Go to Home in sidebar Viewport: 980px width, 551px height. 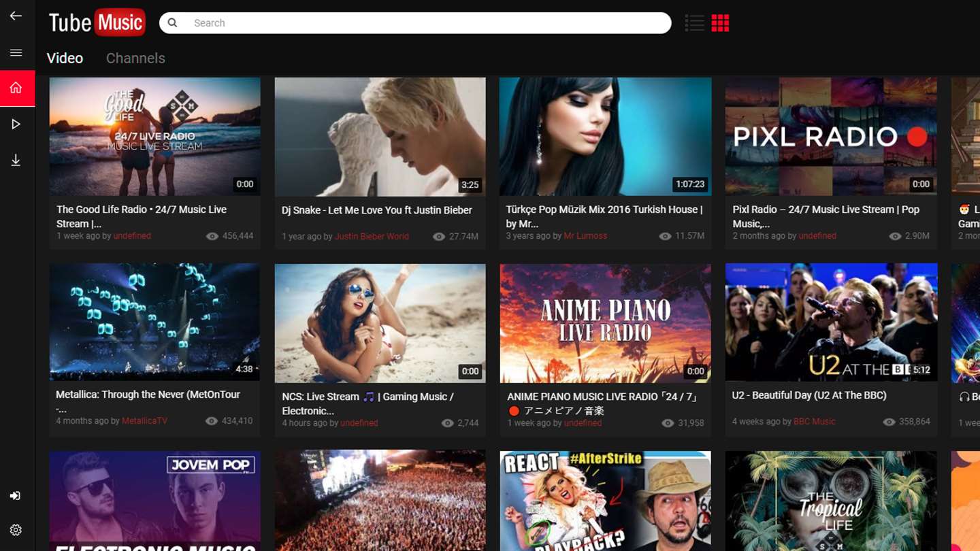click(x=17, y=88)
